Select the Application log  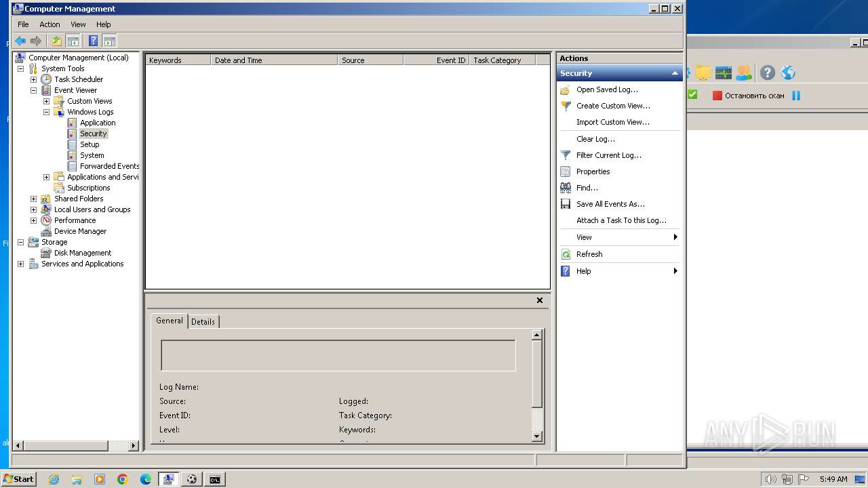[x=98, y=123]
